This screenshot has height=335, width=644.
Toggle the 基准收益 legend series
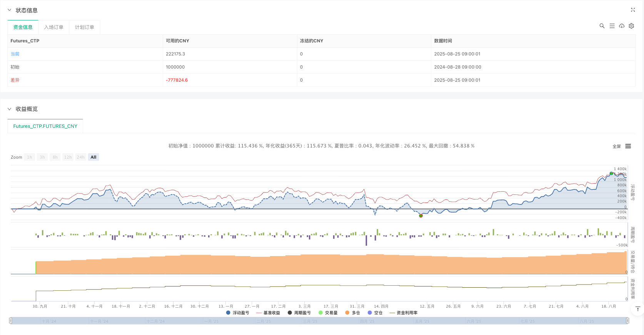pos(268,313)
